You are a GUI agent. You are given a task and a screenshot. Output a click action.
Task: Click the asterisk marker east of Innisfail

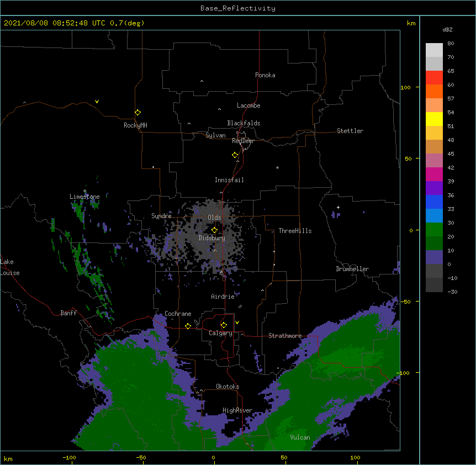point(277,167)
